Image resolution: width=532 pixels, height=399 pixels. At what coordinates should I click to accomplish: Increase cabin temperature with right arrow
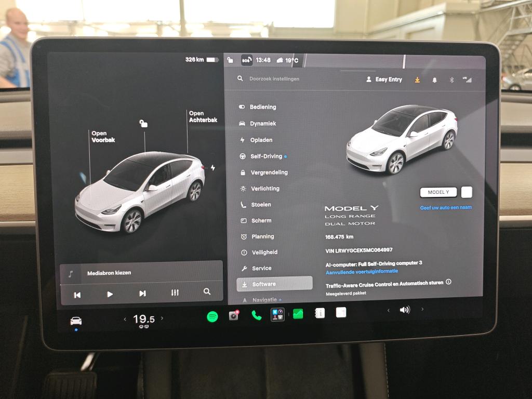pyautogui.click(x=162, y=318)
